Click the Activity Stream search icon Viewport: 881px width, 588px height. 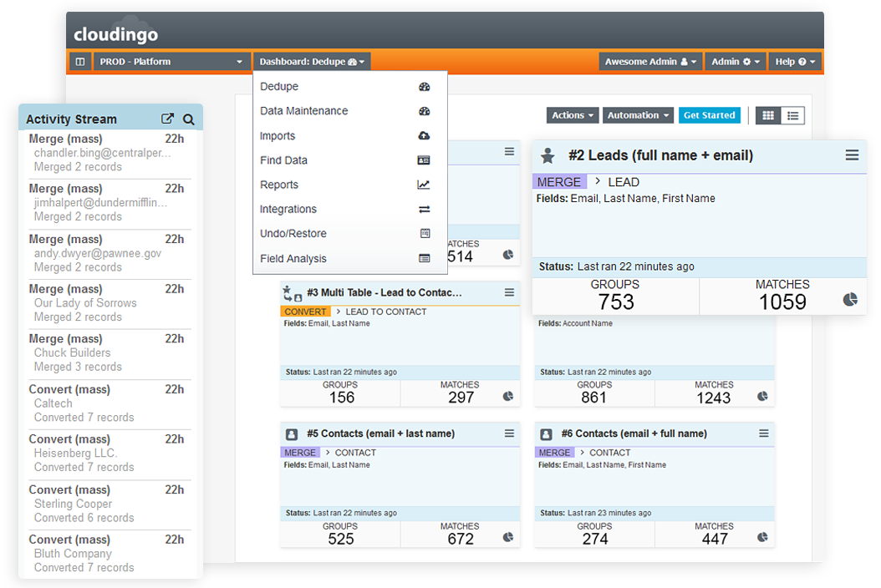pyautogui.click(x=189, y=119)
